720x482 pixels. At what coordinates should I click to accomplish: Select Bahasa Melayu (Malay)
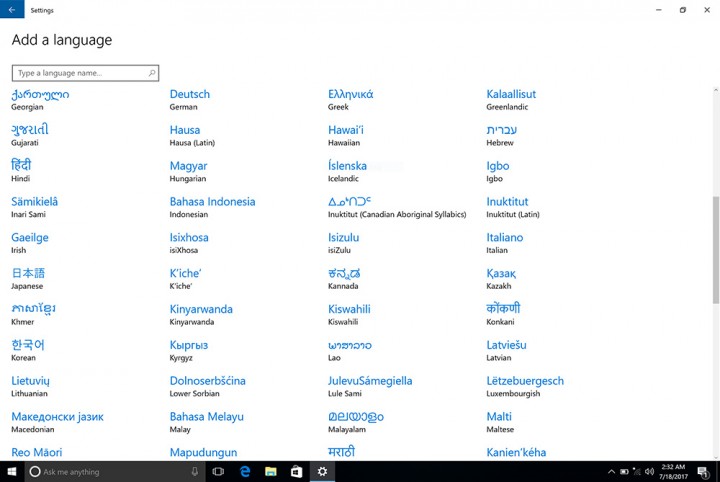[x=207, y=422]
